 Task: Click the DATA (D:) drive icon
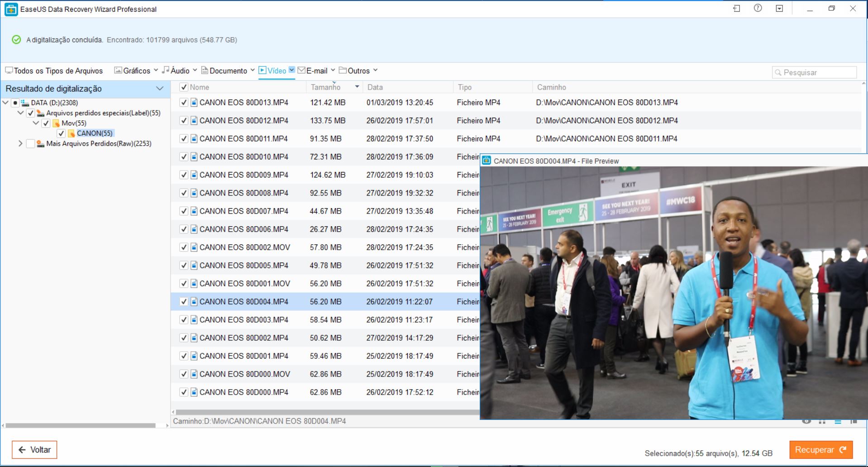[x=25, y=103]
